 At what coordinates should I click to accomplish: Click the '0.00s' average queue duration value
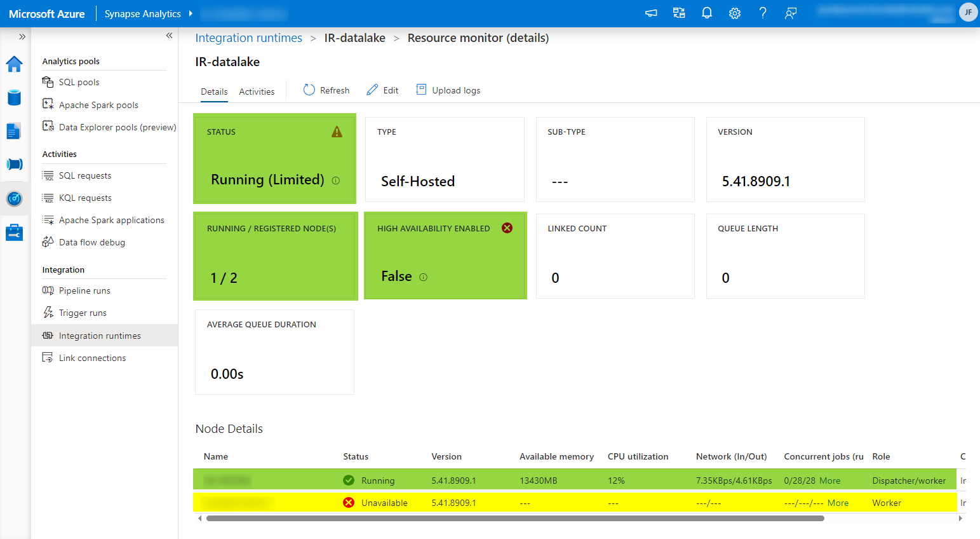point(227,374)
